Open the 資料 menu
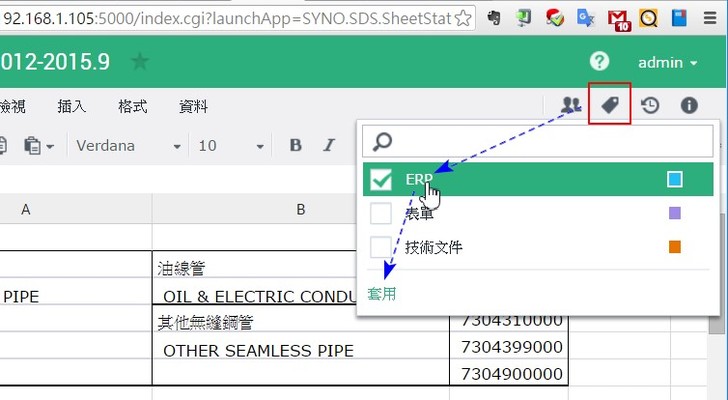 pos(193,107)
